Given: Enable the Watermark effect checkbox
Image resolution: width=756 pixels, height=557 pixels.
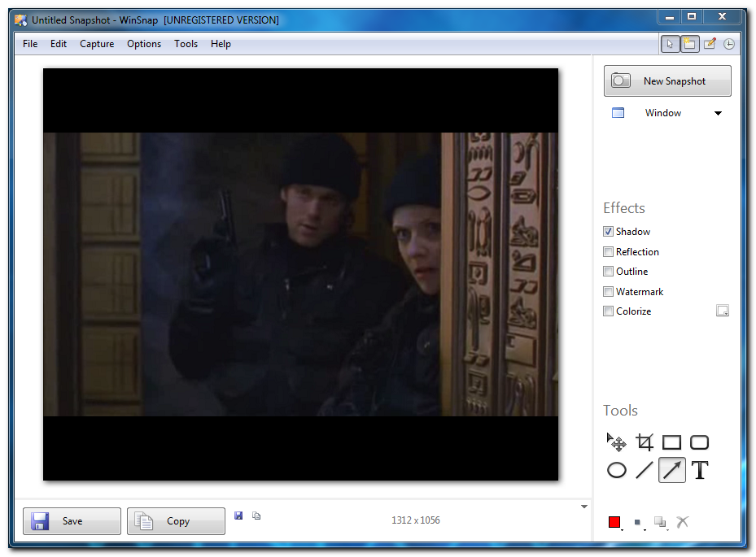Looking at the screenshot, I should [609, 291].
